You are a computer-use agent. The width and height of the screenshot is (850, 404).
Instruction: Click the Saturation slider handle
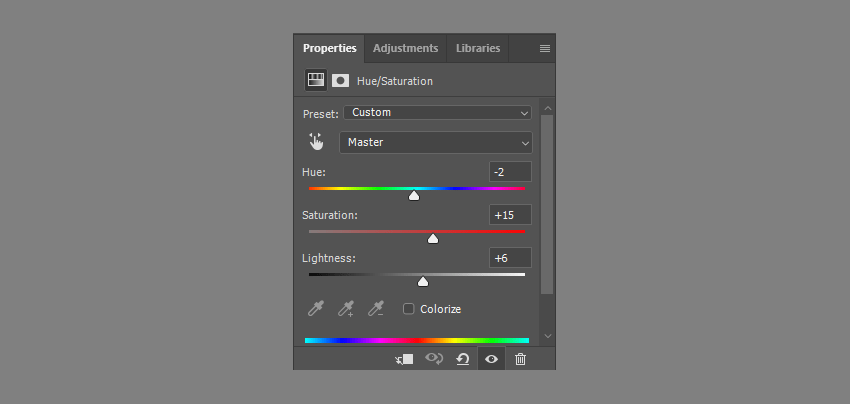(433, 239)
